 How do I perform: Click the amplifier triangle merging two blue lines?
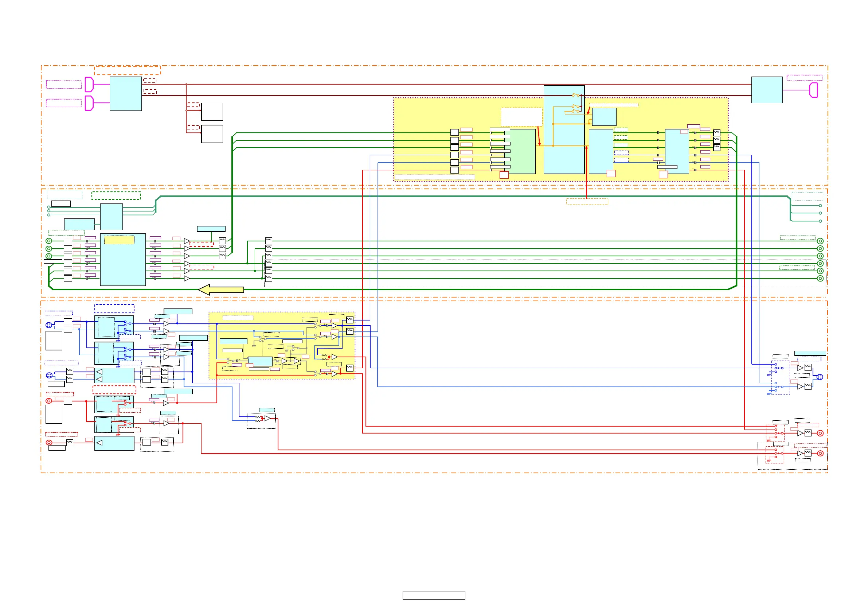[x=267, y=419]
